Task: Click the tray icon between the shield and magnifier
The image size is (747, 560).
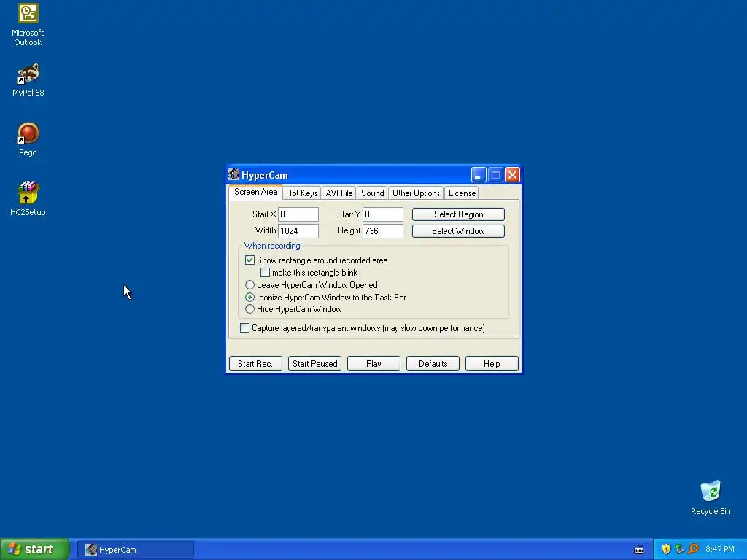Action: click(680, 549)
